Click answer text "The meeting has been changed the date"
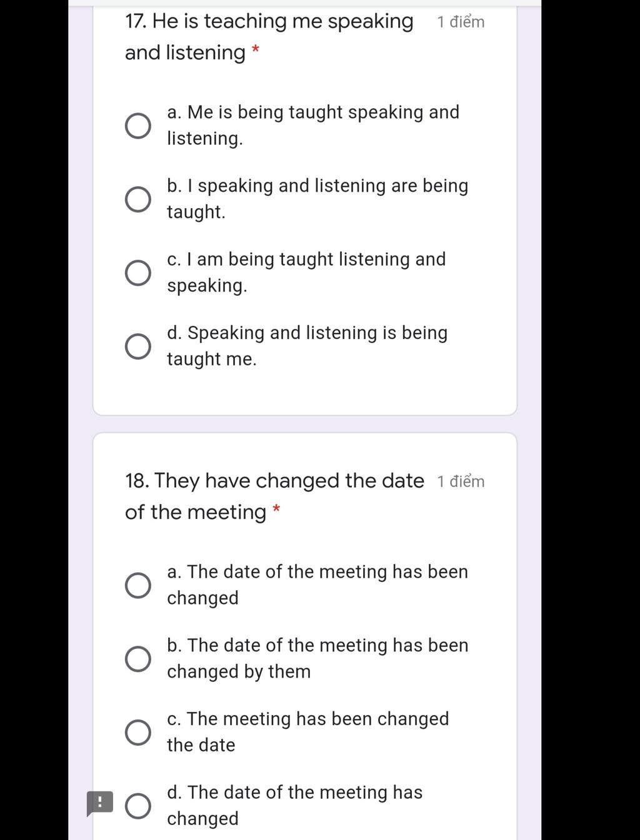 (307, 731)
